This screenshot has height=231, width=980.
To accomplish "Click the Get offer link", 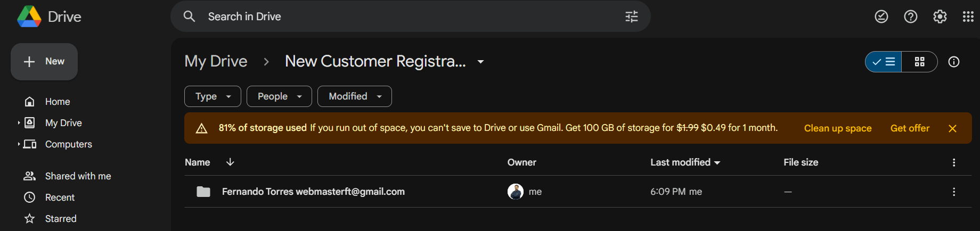I will coord(910,128).
